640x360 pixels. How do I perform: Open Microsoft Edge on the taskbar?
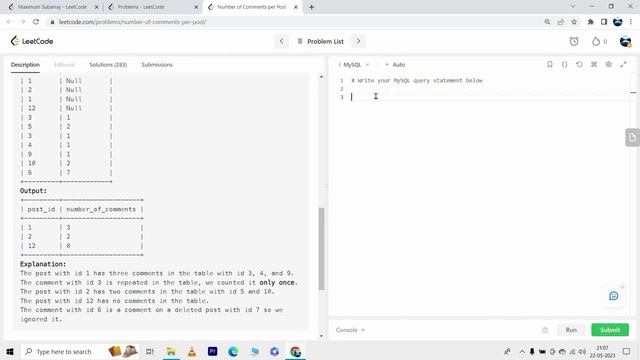233,351
